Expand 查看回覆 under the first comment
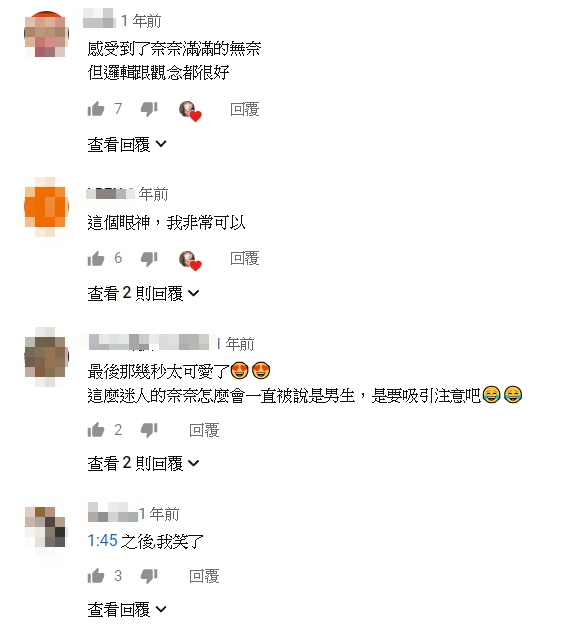Viewport: 572px width, 631px height. click(x=127, y=144)
